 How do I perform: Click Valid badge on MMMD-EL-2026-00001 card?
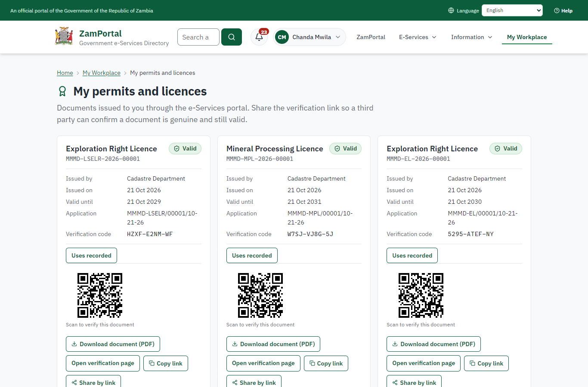tap(506, 148)
